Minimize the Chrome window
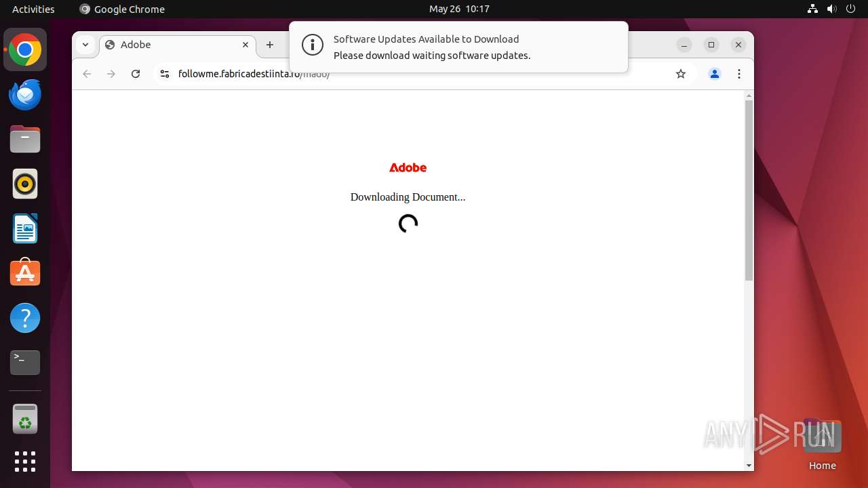Viewport: 868px width, 488px height. tap(684, 45)
